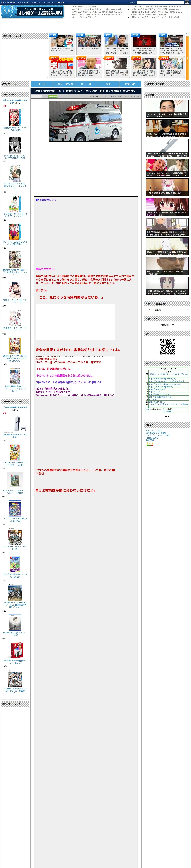Click はてなブックマークに追加 link

[158, 435]
